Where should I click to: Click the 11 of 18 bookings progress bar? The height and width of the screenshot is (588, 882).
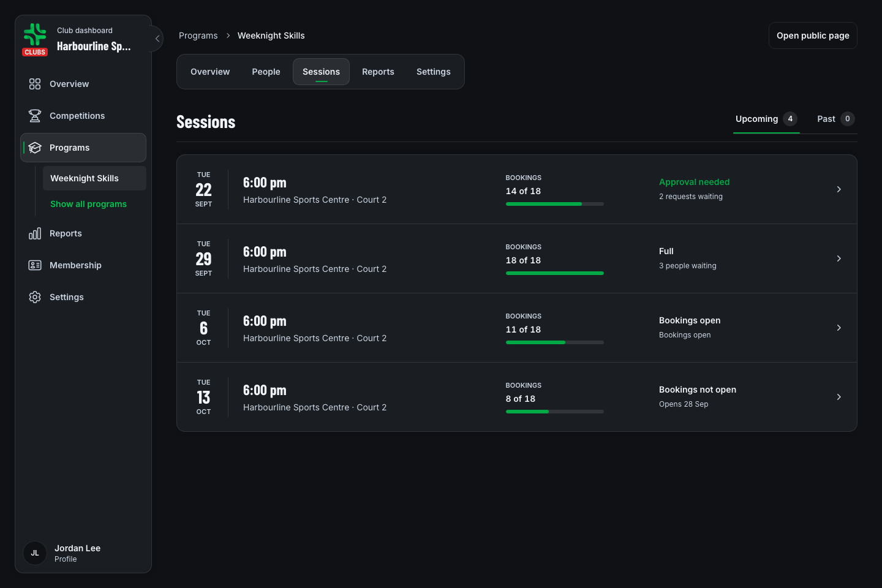pos(555,342)
